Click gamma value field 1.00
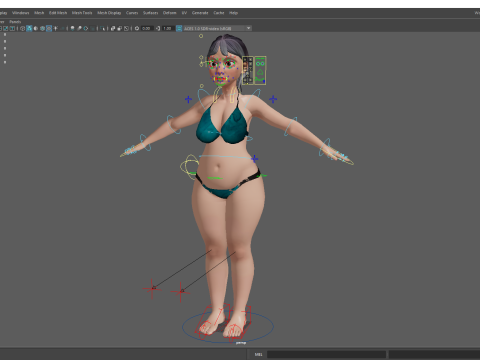This screenshot has width=480, height=360. [168, 28]
